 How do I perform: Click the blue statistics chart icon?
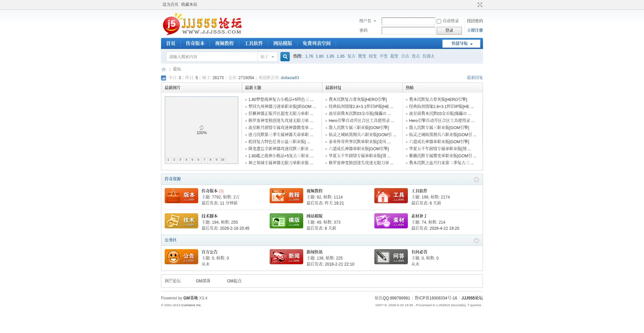pyautogui.click(x=163, y=78)
